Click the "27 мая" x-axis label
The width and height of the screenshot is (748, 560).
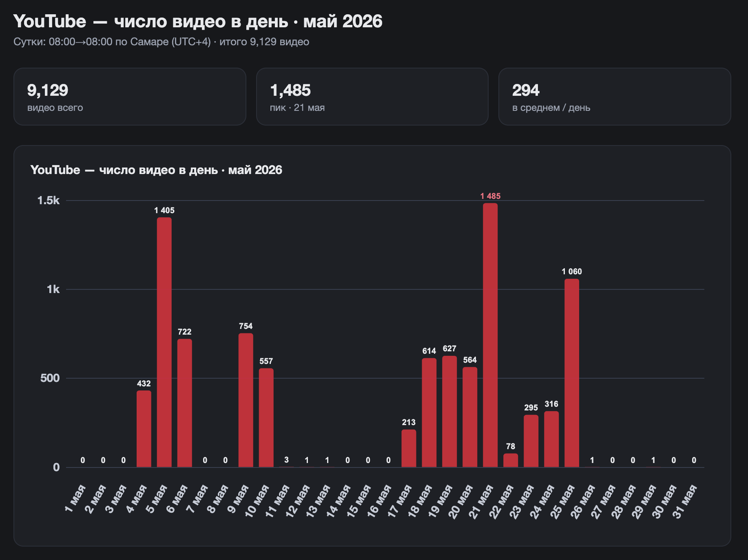point(604,500)
